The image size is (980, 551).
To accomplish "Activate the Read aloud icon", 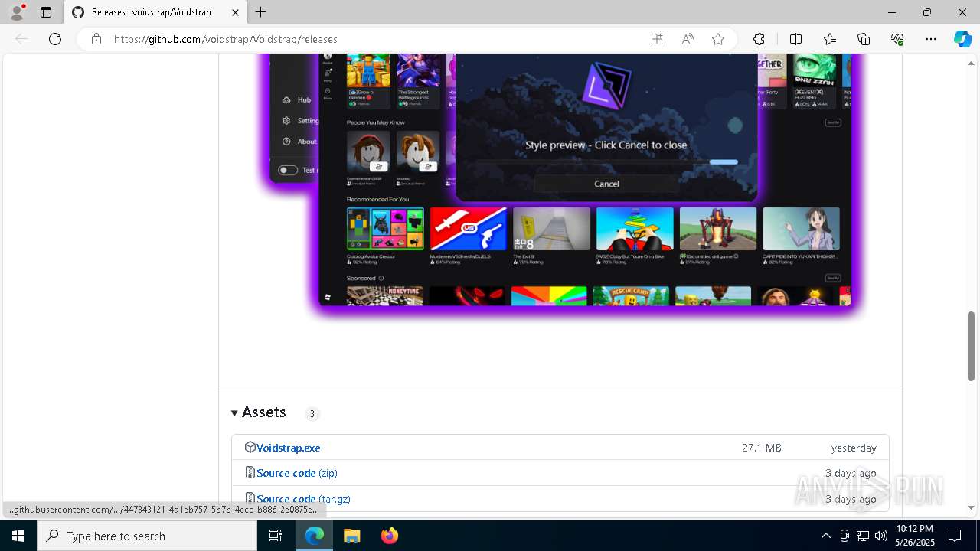I will [x=688, y=39].
